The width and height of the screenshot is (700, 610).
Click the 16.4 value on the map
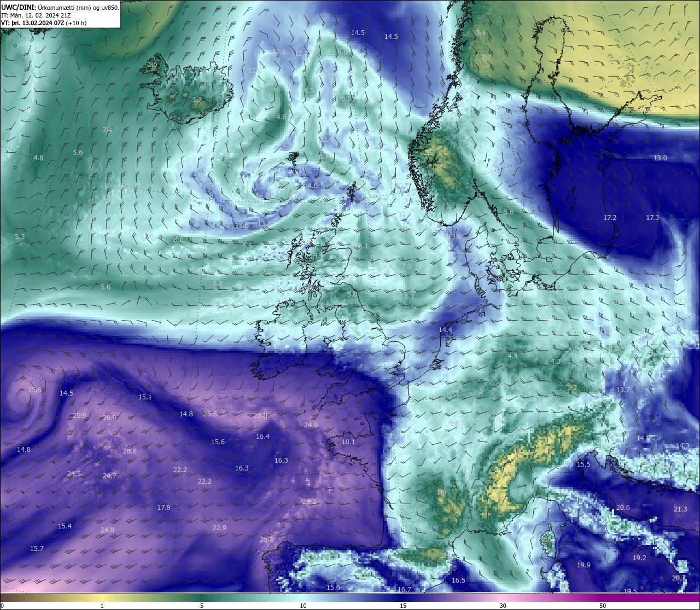[262, 436]
